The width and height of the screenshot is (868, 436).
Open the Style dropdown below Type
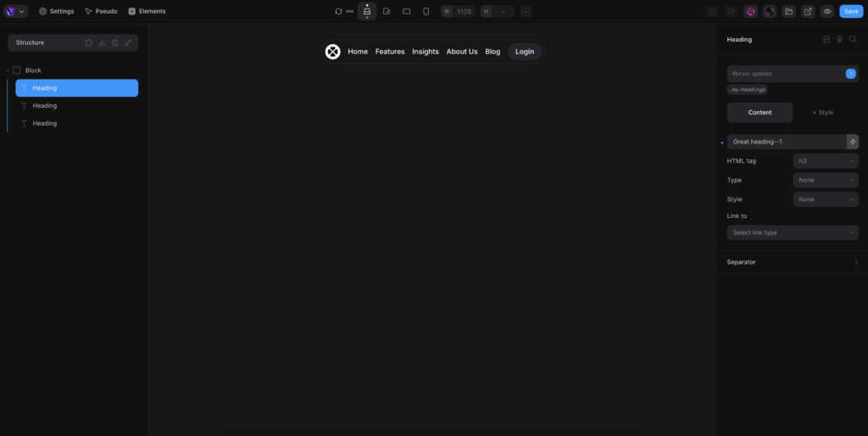click(x=826, y=199)
